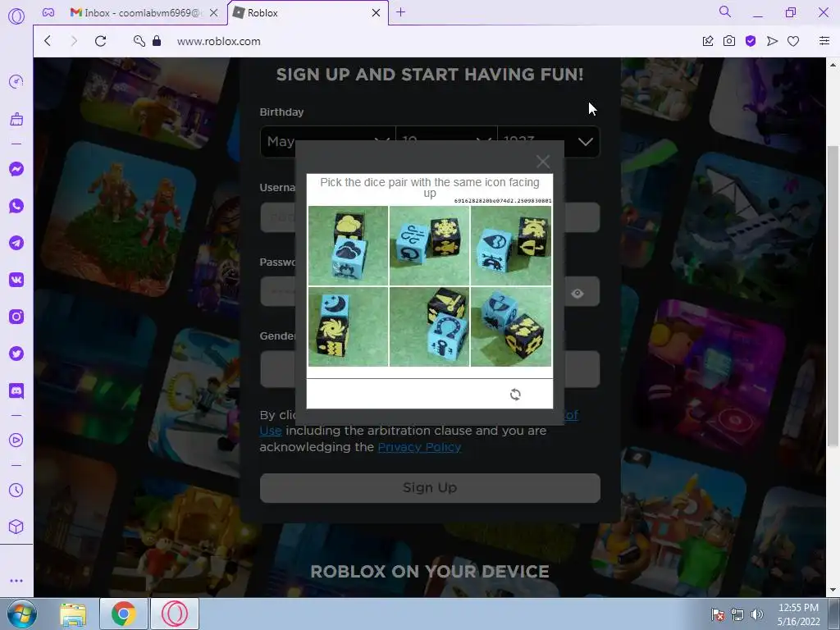The height and width of the screenshot is (630, 840).
Task: Open the birthday month dropdown showing May
Action: [x=328, y=142]
